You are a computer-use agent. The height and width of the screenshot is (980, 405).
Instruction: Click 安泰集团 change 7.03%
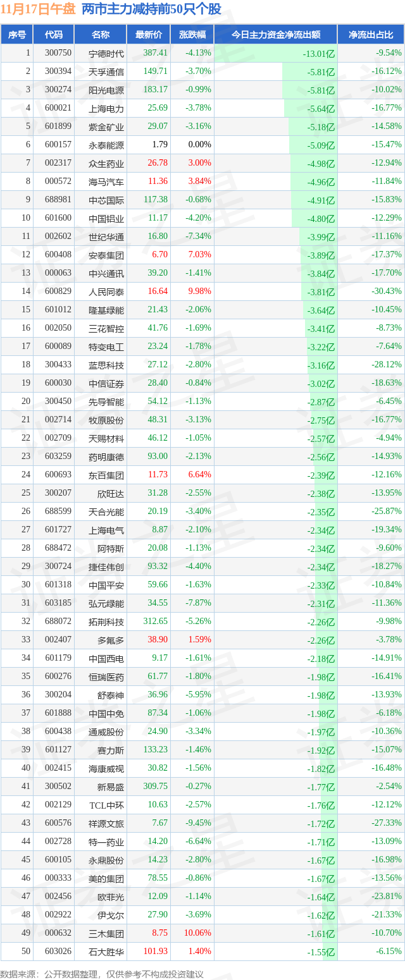tap(199, 255)
